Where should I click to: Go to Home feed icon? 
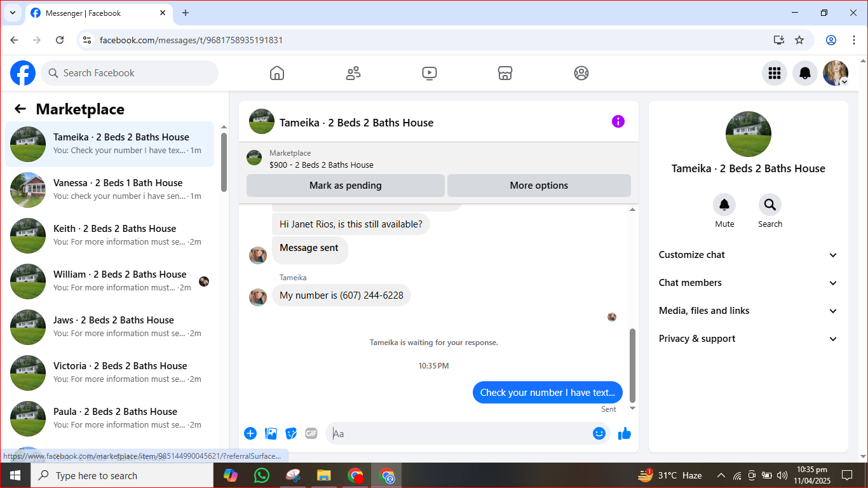277,73
